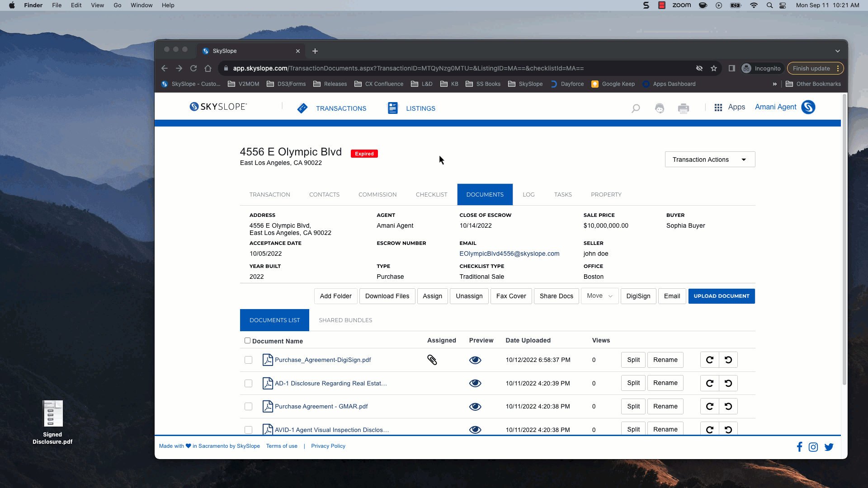Image resolution: width=868 pixels, height=488 pixels.
Task: Open SkySlope Facebook page icon
Action: coord(799,447)
